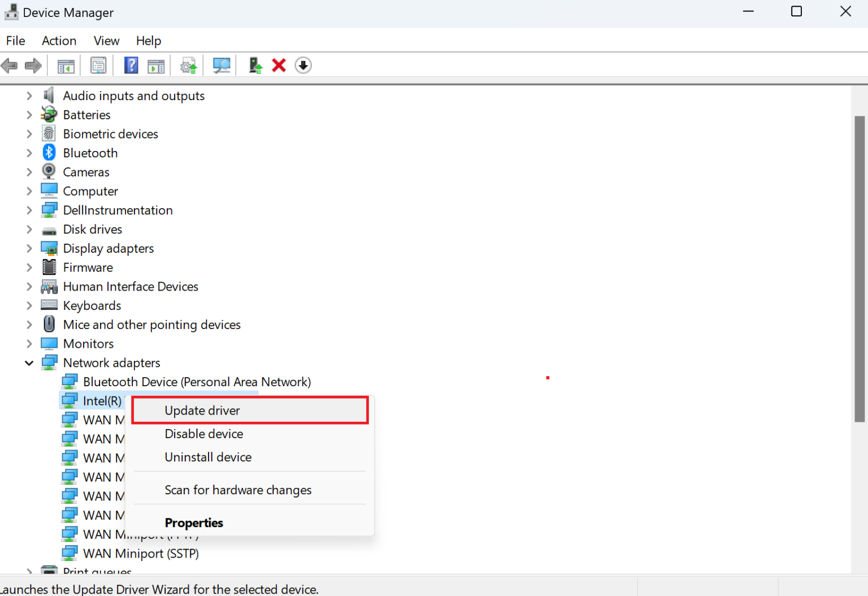This screenshot has width=868, height=596.
Task: Expand the Display adapters category
Action: coord(29,248)
